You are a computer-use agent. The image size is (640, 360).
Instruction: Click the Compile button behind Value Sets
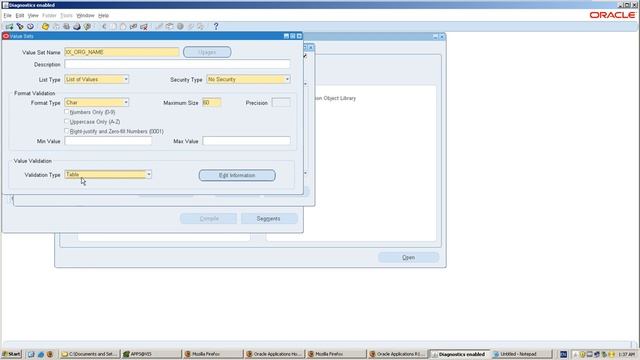click(x=209, y=218)
